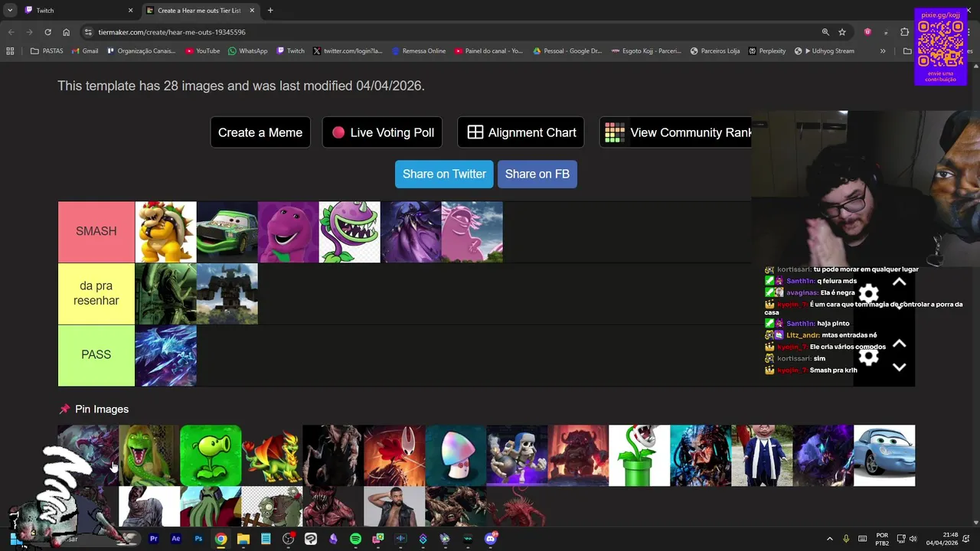Open the upper chat overlay gear settings
This screenshot has height=551, width=980.
pos(868,294)
